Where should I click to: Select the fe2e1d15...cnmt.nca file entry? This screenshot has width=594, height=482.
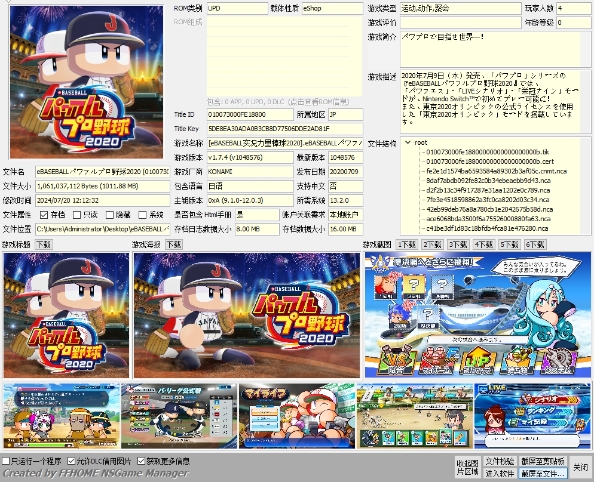tap(496, 171)
